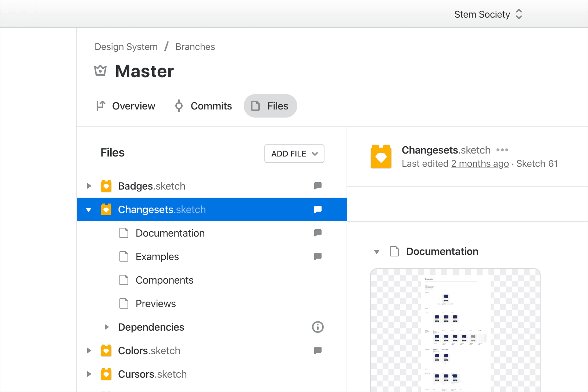This screenshot has width=588, height=392.
Task: Click the Colors.sketch comment bubble icon
Action: coord(318,350)
